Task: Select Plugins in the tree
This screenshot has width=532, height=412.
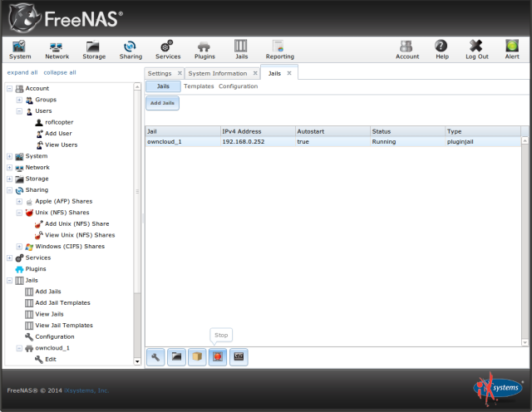Action: point(31,269)
